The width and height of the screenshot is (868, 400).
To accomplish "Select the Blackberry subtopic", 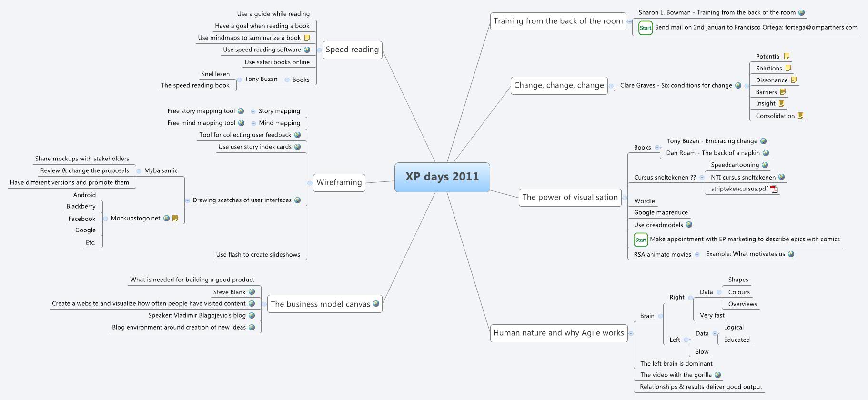I will [x=81, y=206].
